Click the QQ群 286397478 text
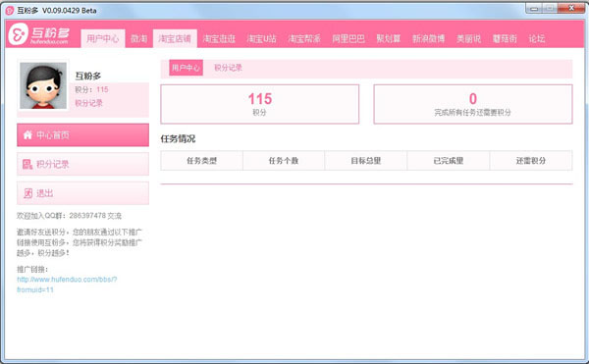589x364 pixels. click(69, 216)
